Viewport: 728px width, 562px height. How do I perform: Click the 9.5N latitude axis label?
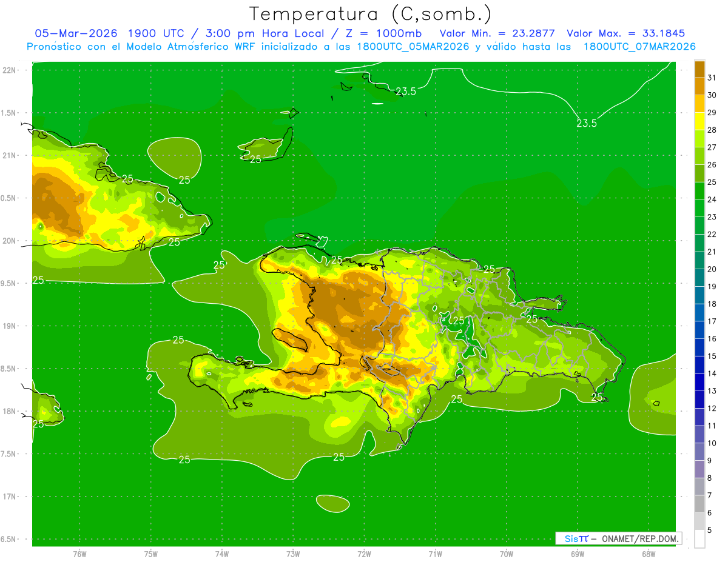8,283
